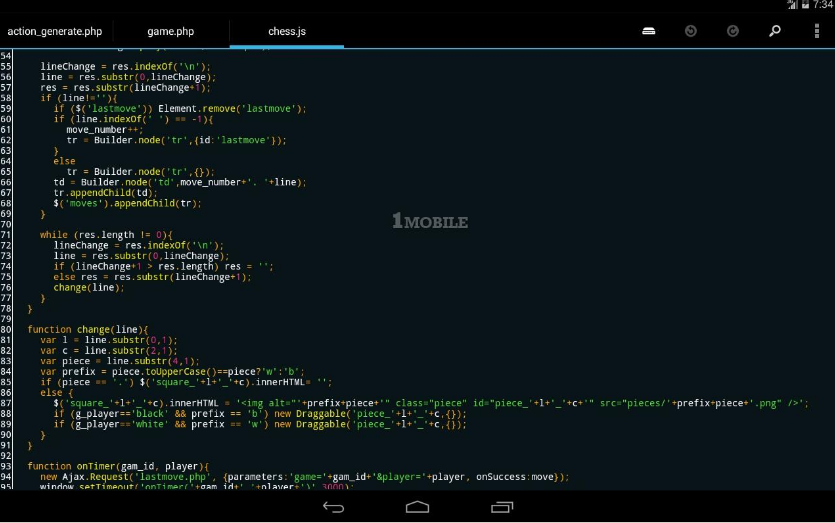835x523 pixels.
Task: Place cursor in while (res.length != 0) line
Action: tap(106, 235)
